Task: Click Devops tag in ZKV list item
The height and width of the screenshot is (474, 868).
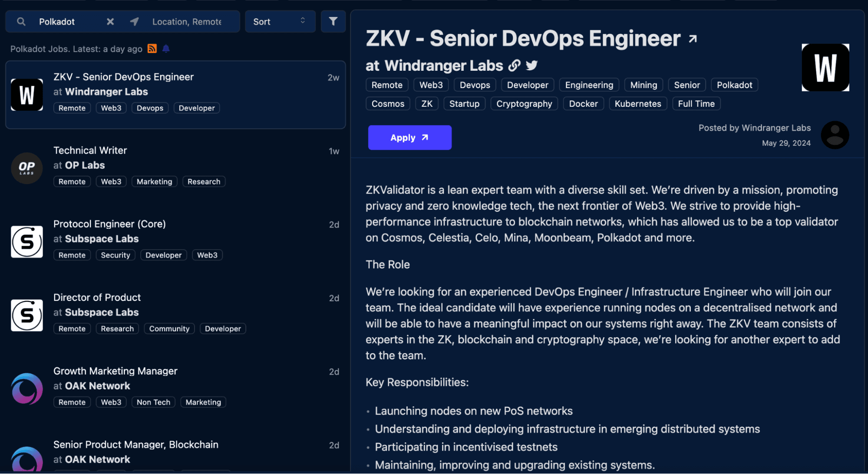Action: click(150, 108)
